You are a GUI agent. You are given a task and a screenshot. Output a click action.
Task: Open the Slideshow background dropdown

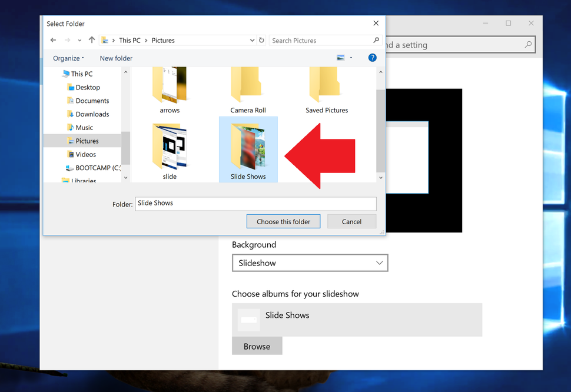click(x=310, y=263)
